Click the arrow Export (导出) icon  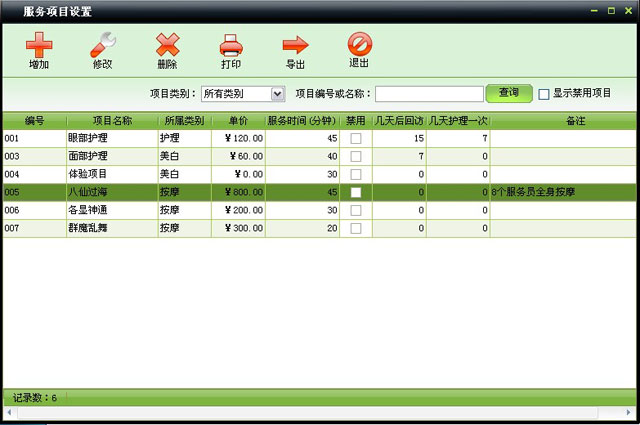295,45
